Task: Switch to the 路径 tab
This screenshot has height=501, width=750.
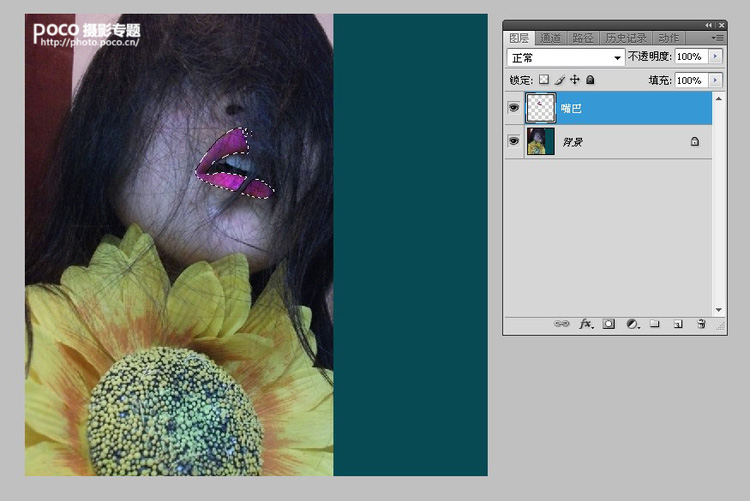Action: coord(583,38)
